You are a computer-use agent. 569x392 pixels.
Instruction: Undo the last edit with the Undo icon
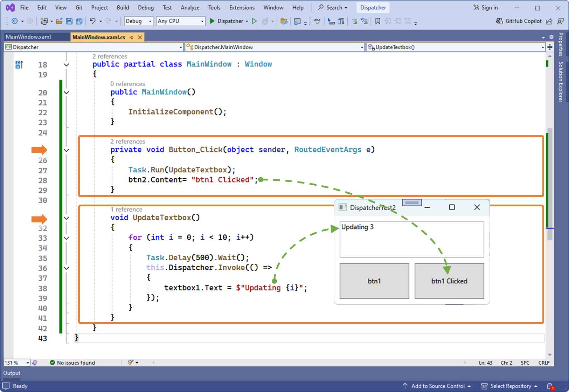(x=92, y=21)
